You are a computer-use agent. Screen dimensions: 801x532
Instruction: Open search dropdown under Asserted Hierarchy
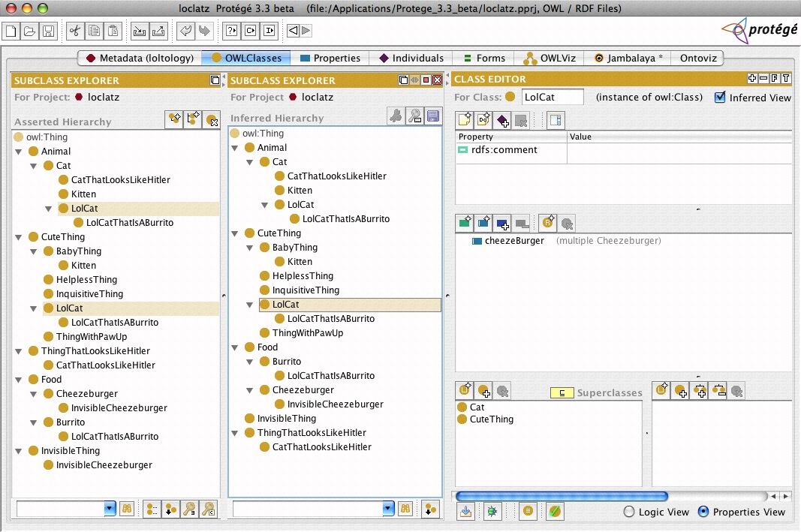(x=110, y=509)
